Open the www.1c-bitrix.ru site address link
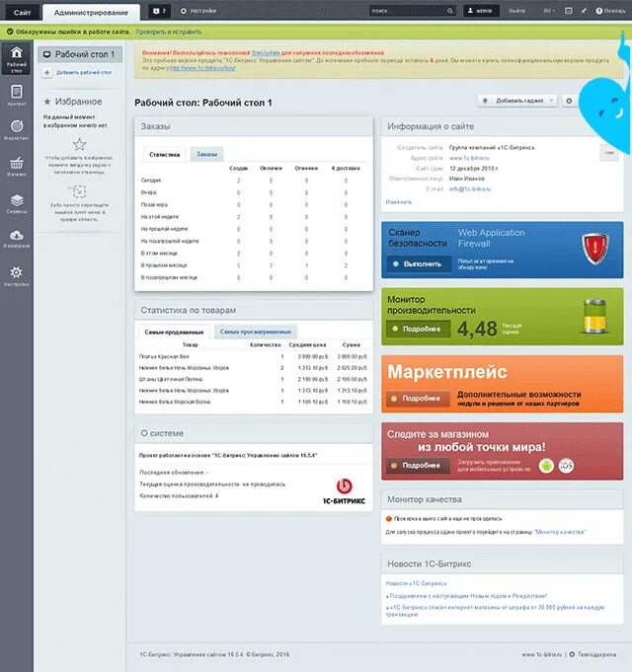 click(x=469, y=158)
